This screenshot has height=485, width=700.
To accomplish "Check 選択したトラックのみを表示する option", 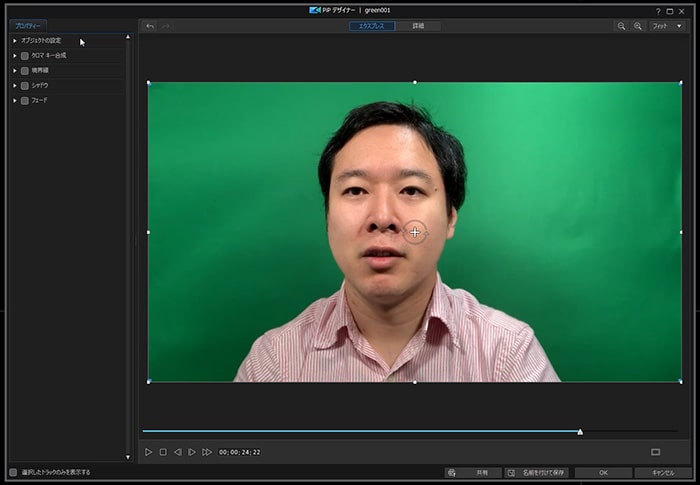I will tap(13, 472).
